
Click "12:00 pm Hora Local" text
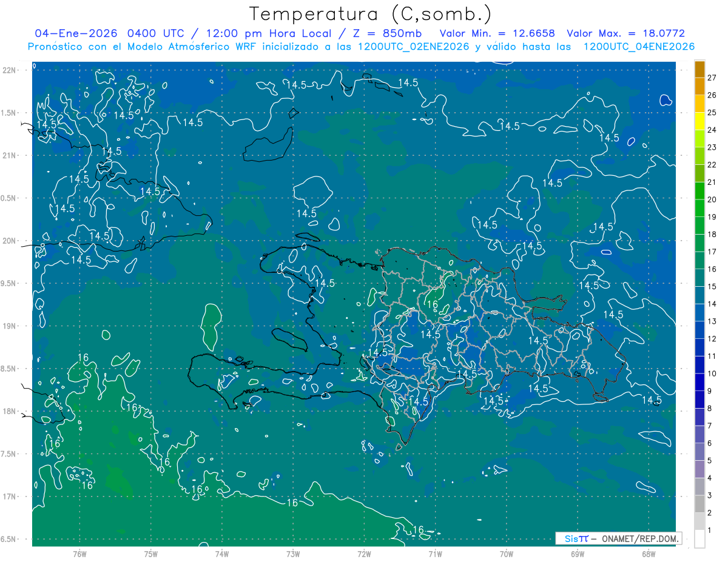[x=269, y=33]
